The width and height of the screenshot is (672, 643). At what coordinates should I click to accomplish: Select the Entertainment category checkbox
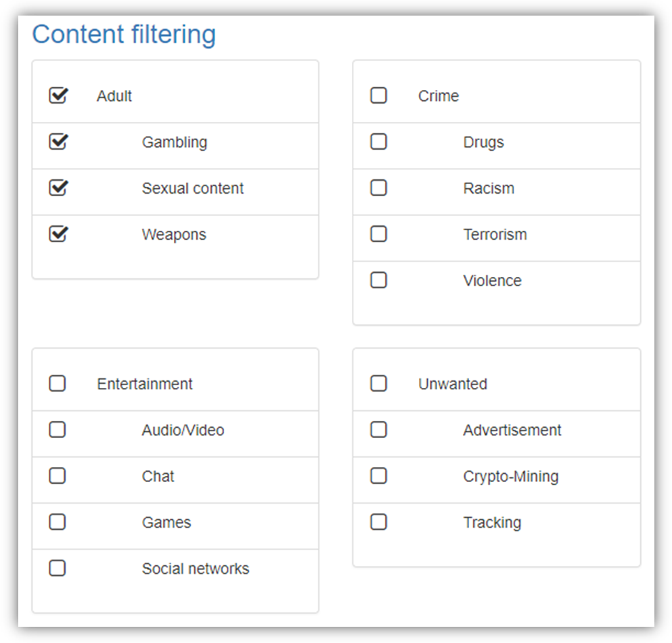58,384
